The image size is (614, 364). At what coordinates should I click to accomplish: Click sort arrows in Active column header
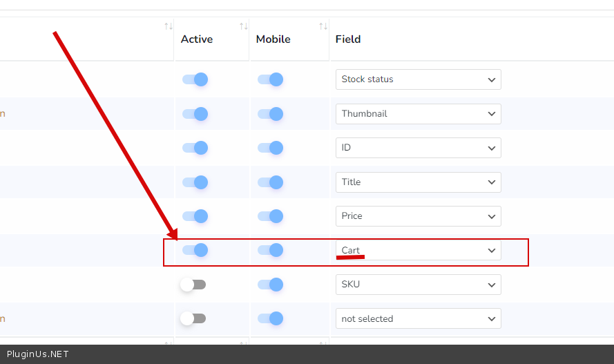tap(243, 26)
